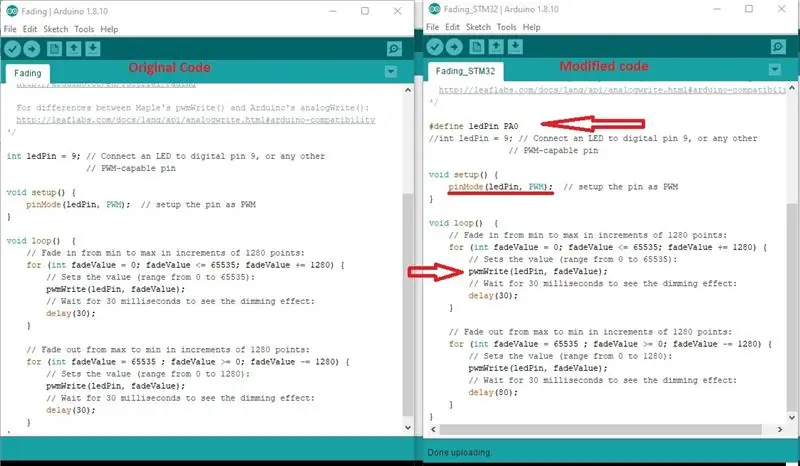Open Help menu in Fading_STM32 window

(x=532, y=27)
